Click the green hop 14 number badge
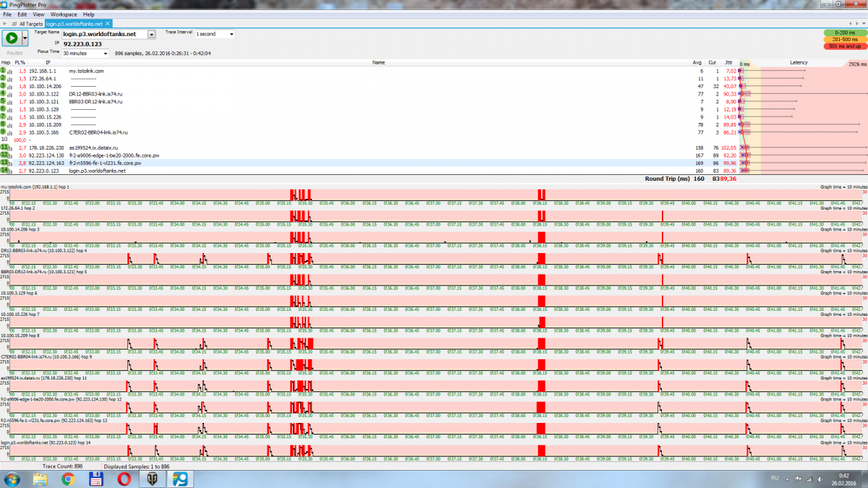 (x=4, y=171)
